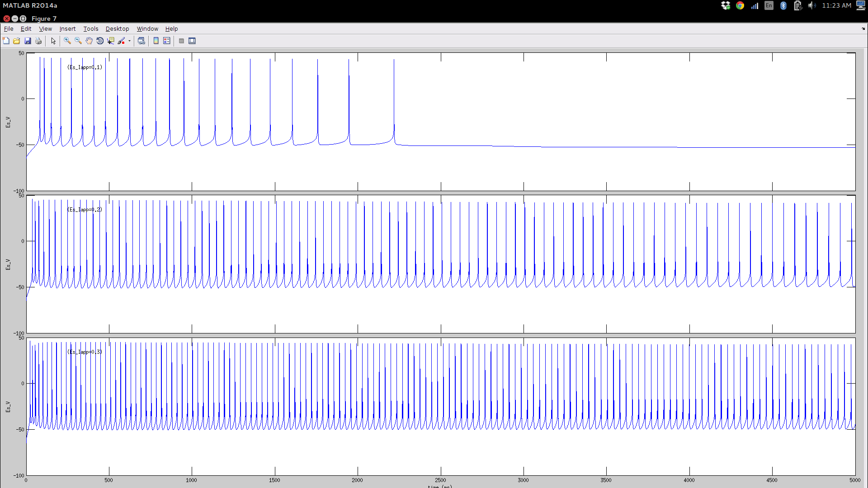
Task: Click the Es_V y-axis label of middle plot
Action: 8,264
